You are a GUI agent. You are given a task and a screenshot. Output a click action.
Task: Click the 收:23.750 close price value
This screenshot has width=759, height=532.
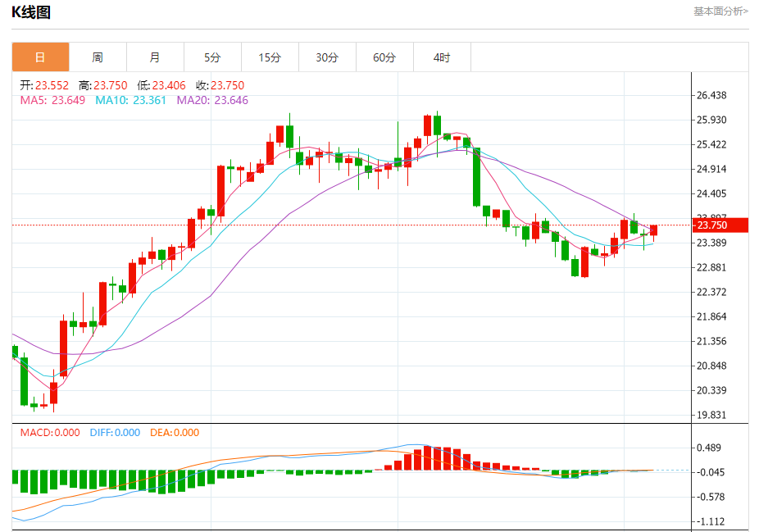click(x=220, y=86)
